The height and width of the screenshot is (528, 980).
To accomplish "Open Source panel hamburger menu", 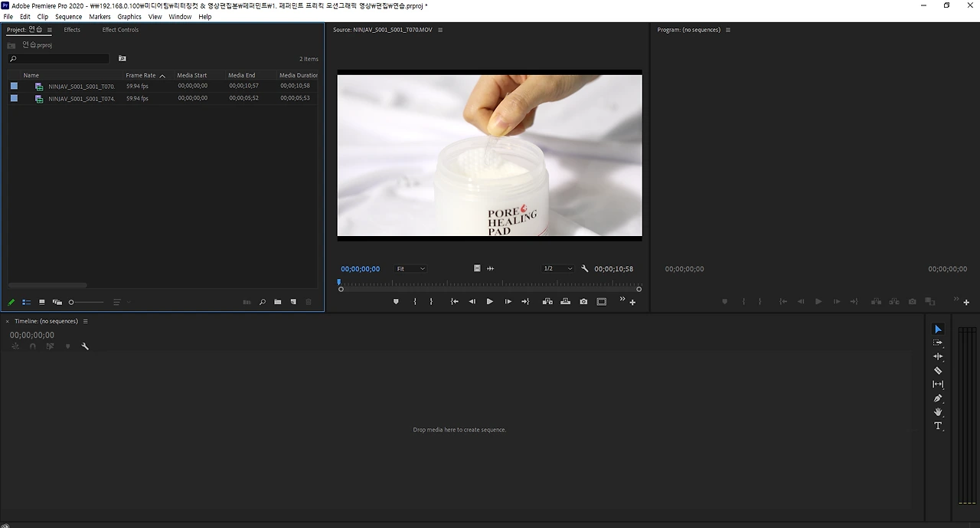I will [440, 30].
